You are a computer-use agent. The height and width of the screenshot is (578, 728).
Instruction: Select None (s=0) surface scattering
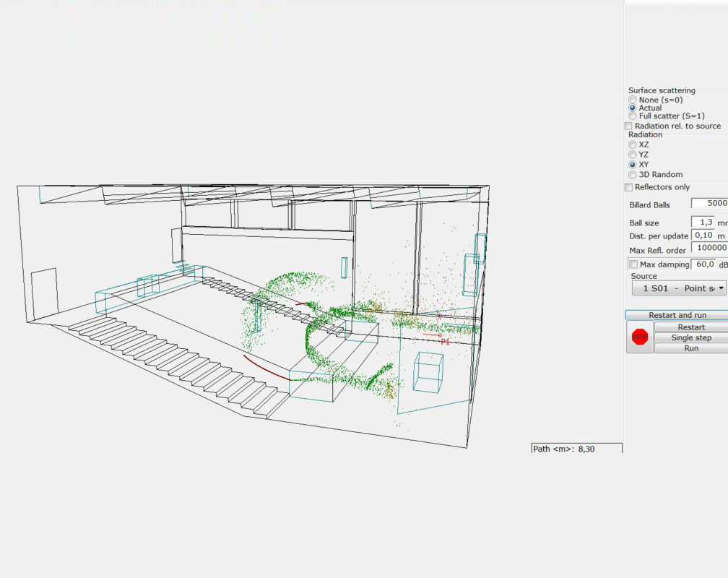pyautogui.click(x=633, y=100)
